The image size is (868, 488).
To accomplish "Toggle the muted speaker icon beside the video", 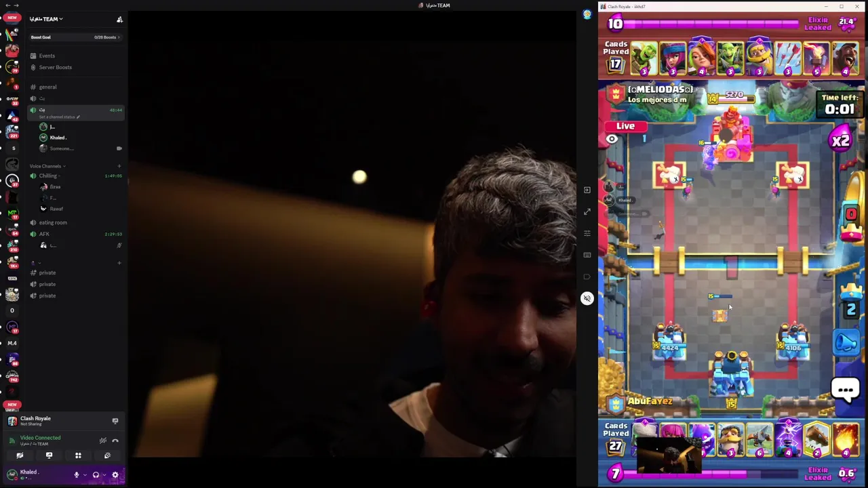I will click(x=587, y=298).
